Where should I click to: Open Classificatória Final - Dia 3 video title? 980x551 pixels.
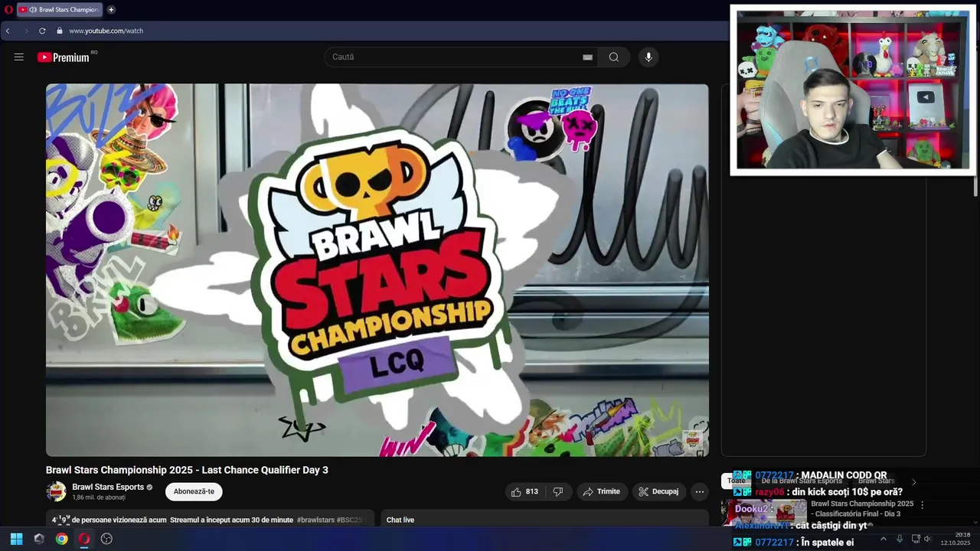tap(862, 509)
